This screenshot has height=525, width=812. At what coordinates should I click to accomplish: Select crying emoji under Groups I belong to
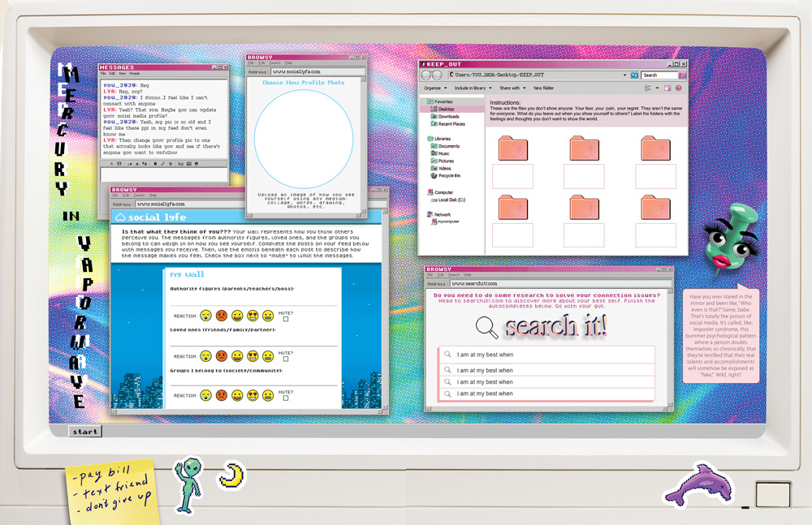(x=205, y=395)
